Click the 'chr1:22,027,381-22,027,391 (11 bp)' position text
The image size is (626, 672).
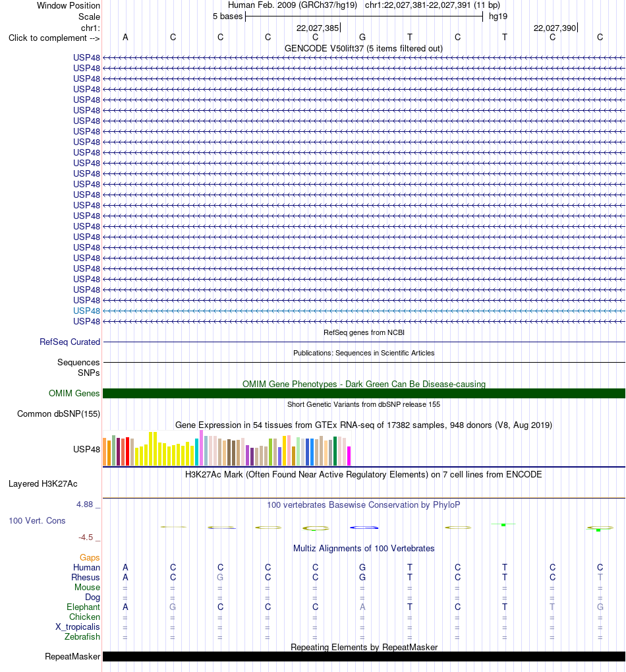tap(432, 5)
